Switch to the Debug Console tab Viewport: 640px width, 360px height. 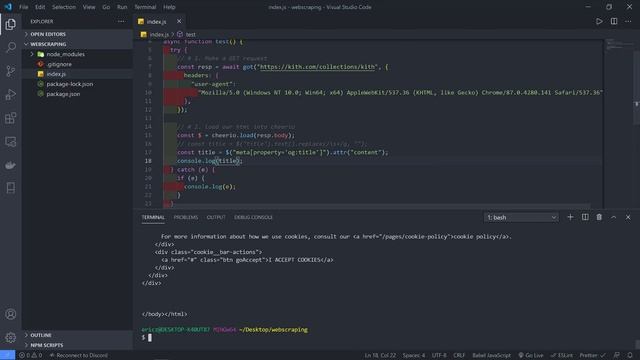click(253, 217)
